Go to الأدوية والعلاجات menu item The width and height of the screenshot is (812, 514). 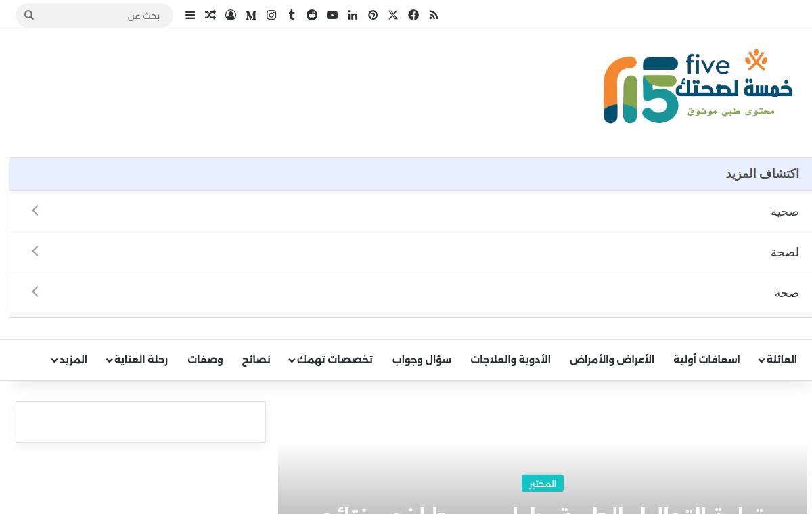coord(511,360)
